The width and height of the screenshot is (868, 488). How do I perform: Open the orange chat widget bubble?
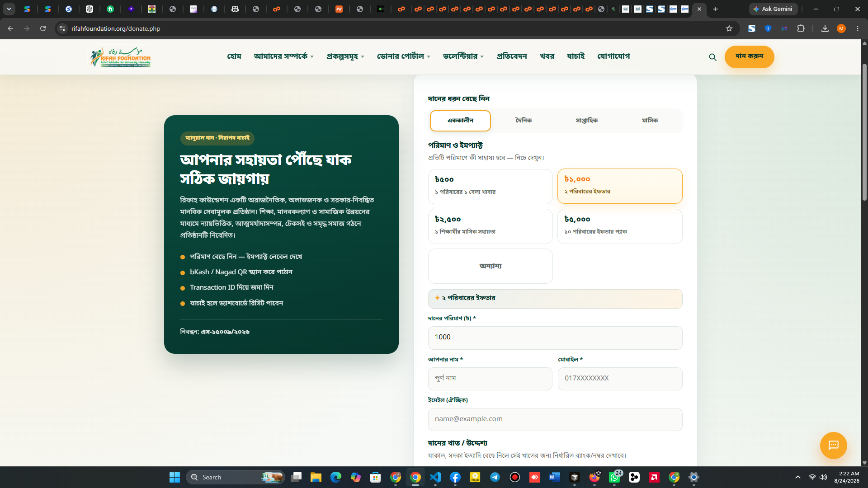click(833, 446)
